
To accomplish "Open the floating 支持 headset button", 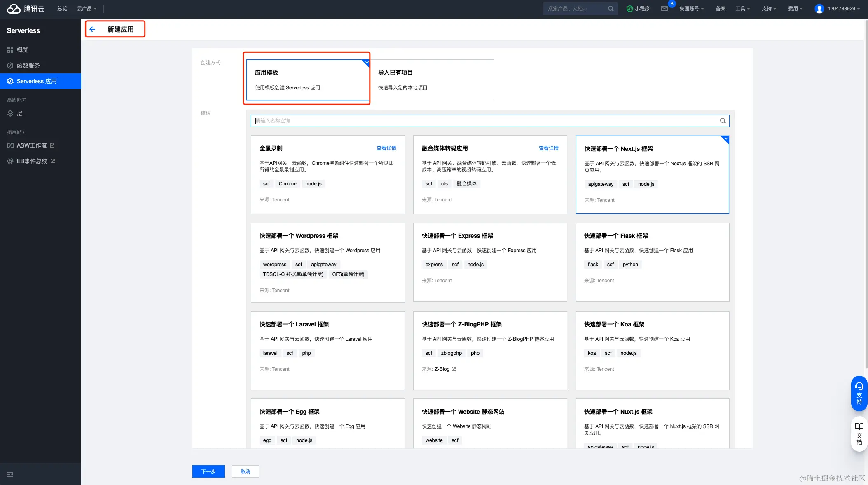I will 859,393.
